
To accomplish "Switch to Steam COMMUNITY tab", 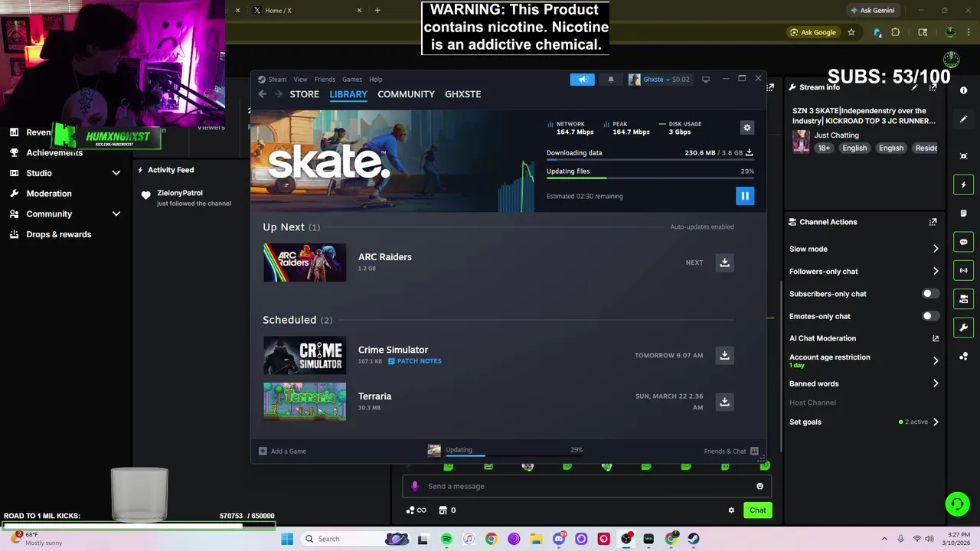I will (406, 94).
